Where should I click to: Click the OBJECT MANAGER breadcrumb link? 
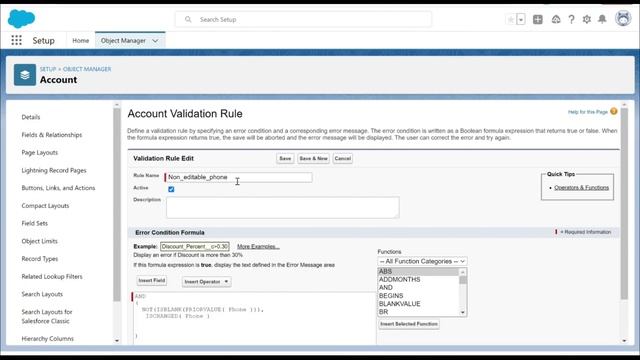[87, 69]
